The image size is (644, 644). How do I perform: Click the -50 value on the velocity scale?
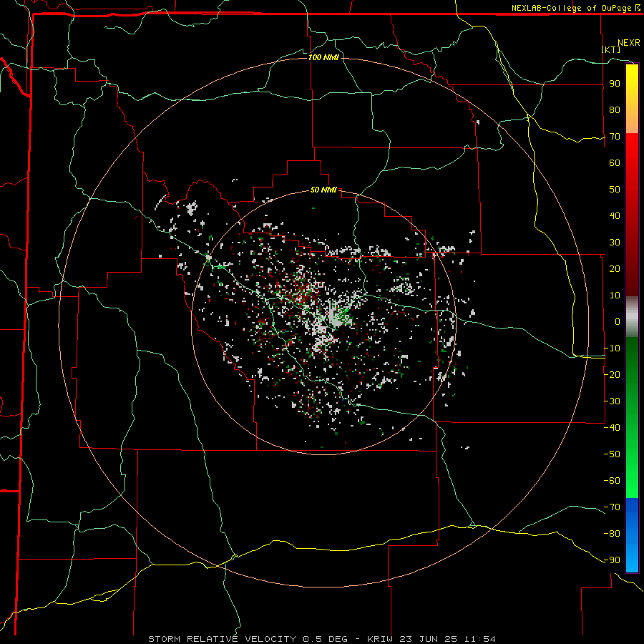tap(612, 454)
